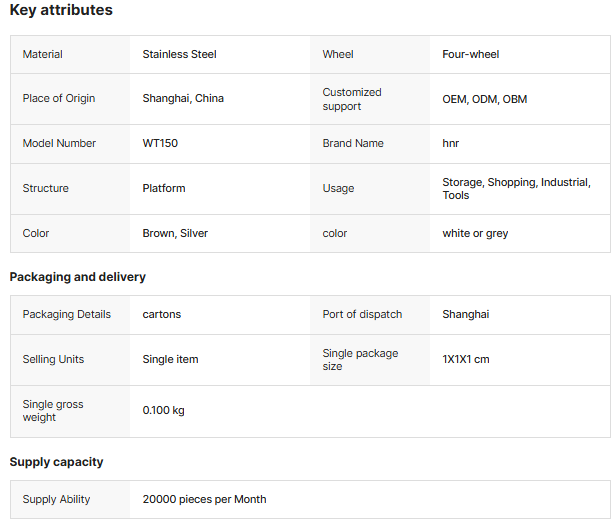Select the 20000 pieces per Month value
Viewport: 616px width, 523px height.
(204, 499)
